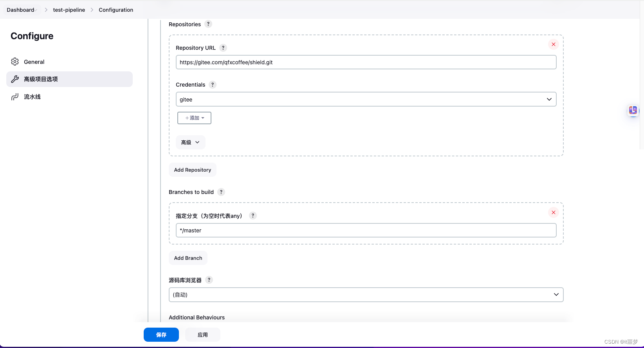Screen dimensions: 644x348
Task: Expand the 高级 advanced options
Action: coord(190,142)
